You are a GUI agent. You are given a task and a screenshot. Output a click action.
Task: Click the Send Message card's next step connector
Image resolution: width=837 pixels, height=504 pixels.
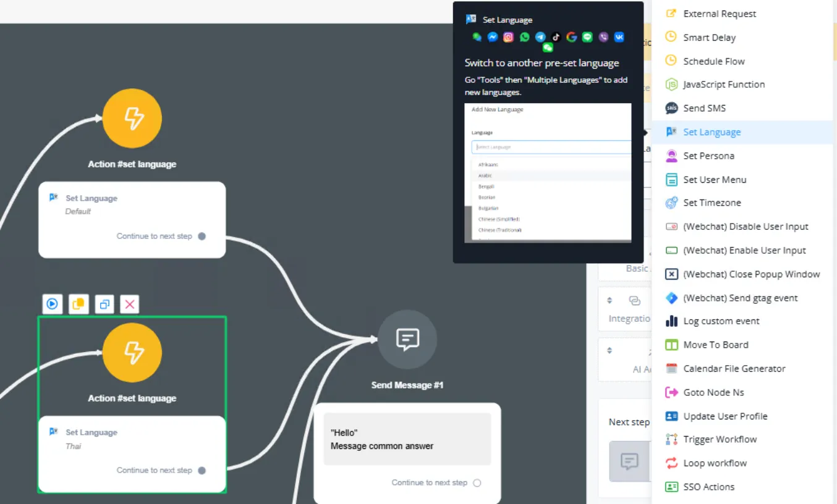point(477,483)
